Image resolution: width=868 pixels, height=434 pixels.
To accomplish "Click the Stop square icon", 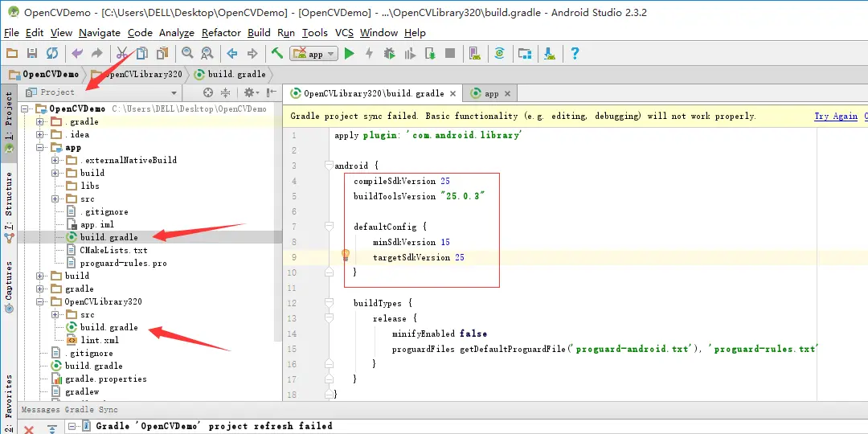I will pyautogui.click(x=450, y=53).
